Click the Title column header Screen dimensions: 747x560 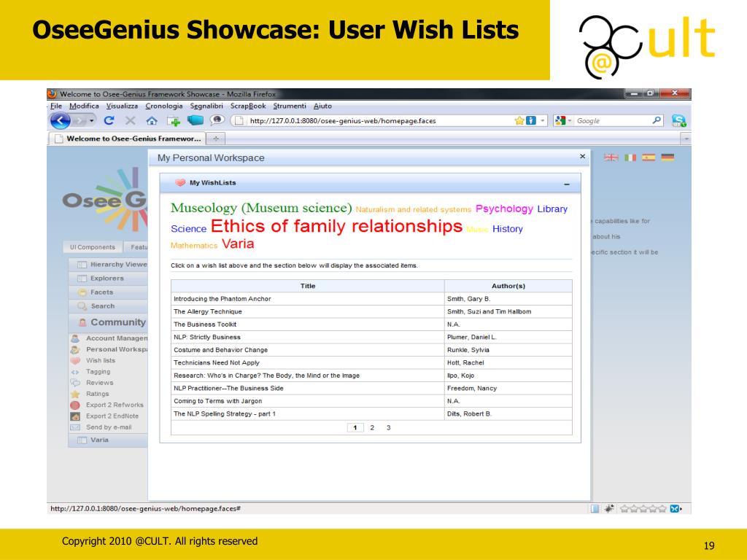coord(308,286)
